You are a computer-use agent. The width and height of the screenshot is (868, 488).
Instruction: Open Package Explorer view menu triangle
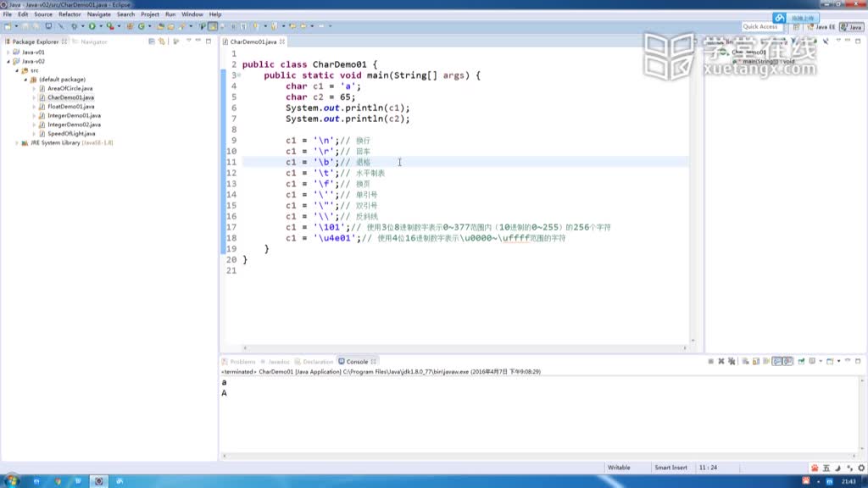pos(188,41)
